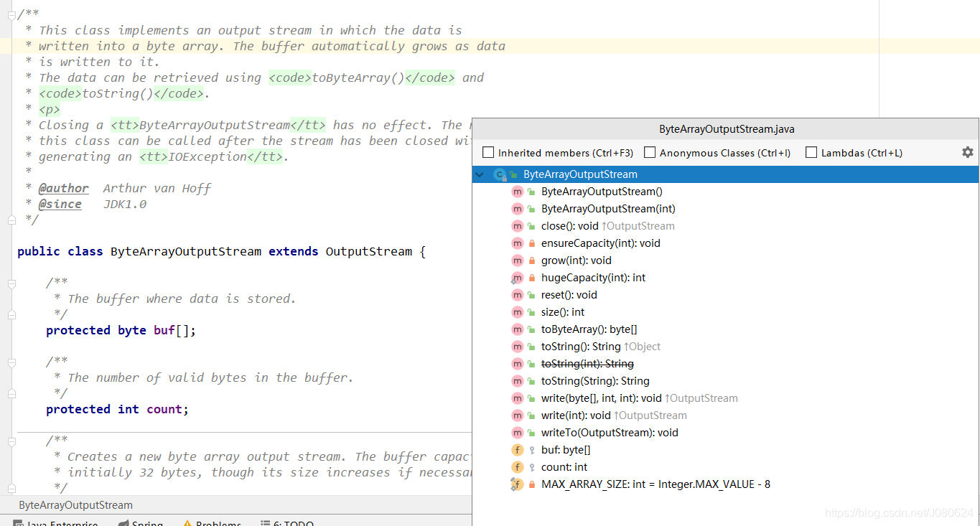Collapse the class Javadoc comment at its start
Viewport: 980px width, 526px height.
point(11,14)
